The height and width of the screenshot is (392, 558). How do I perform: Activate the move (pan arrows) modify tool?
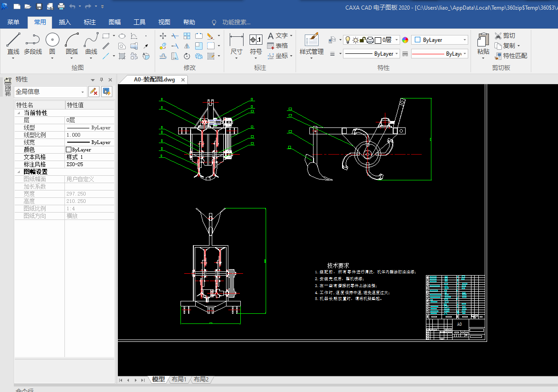(163, 35)
